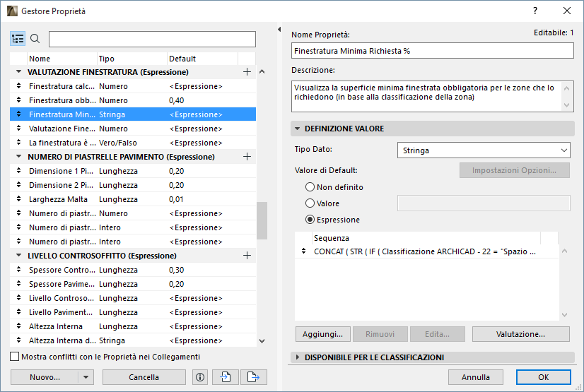
Task: Click drag handle of Finestratura calc... row
Action: click(x=18, y=86)
